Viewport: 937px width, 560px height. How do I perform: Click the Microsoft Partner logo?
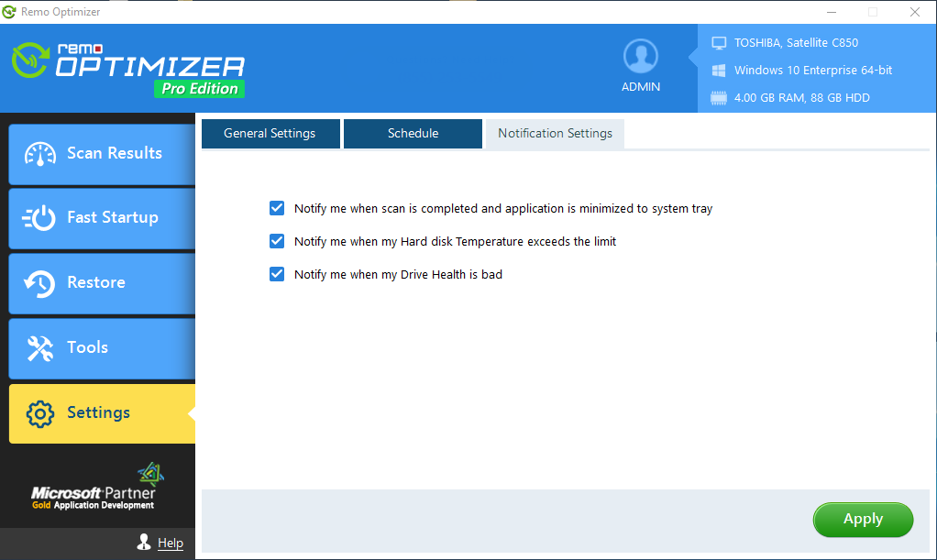pyautogui.click(x=96, y=487)
